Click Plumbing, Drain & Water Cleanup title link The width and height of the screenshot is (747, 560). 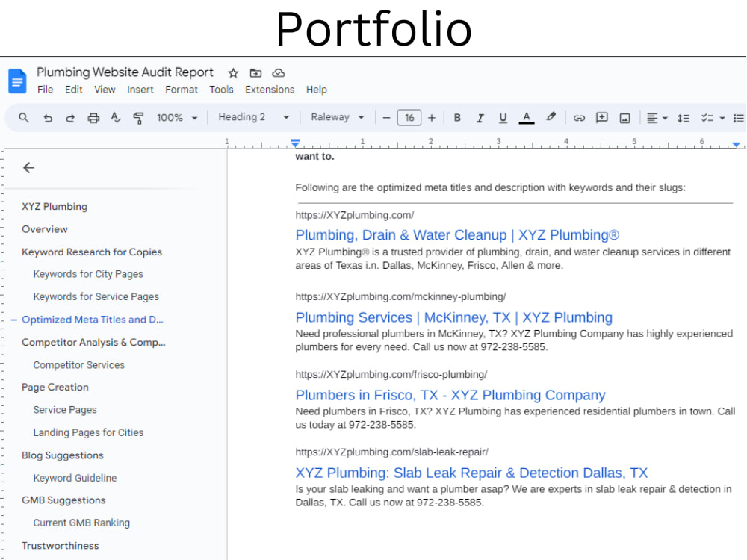(457, 235)
